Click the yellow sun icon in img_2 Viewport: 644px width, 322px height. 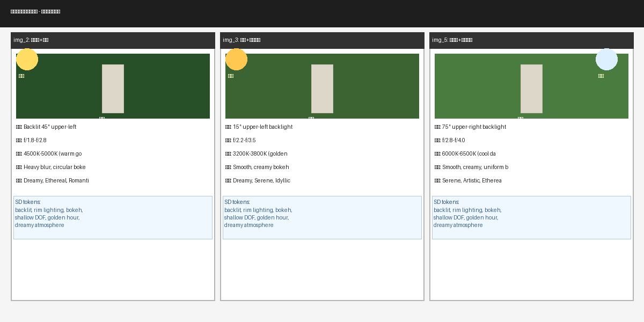(x=27, y=59)
